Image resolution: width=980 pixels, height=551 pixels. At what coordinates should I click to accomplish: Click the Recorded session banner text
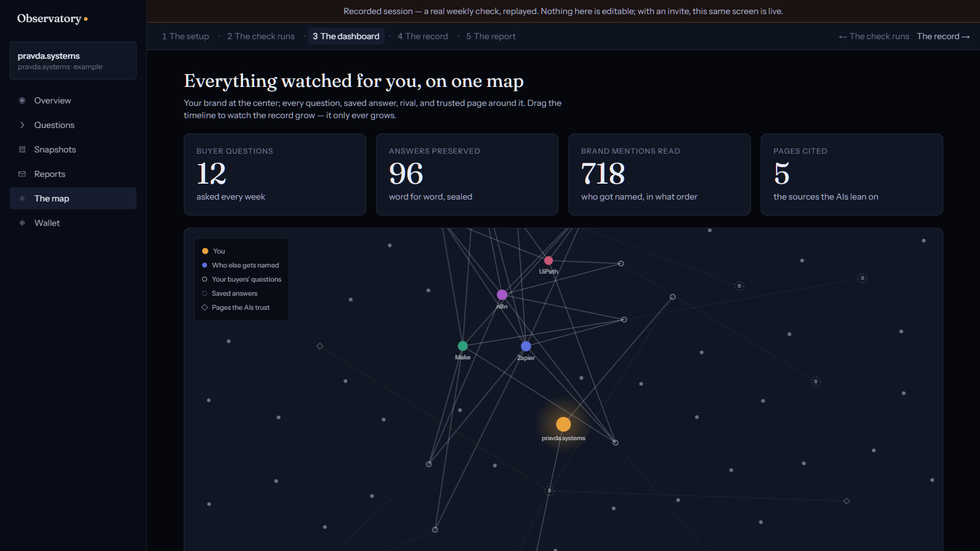[x=563, y=11]
